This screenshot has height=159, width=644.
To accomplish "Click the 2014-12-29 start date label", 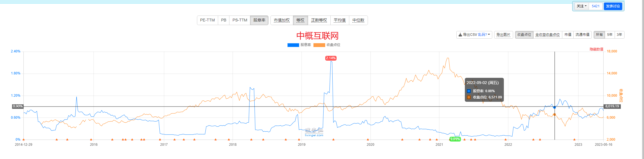I will 23,145.
